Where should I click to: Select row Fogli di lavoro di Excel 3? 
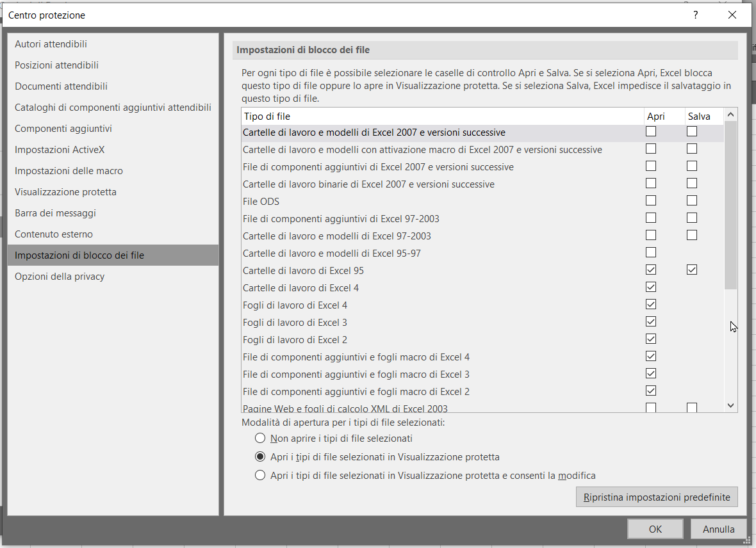click(482, 323)
